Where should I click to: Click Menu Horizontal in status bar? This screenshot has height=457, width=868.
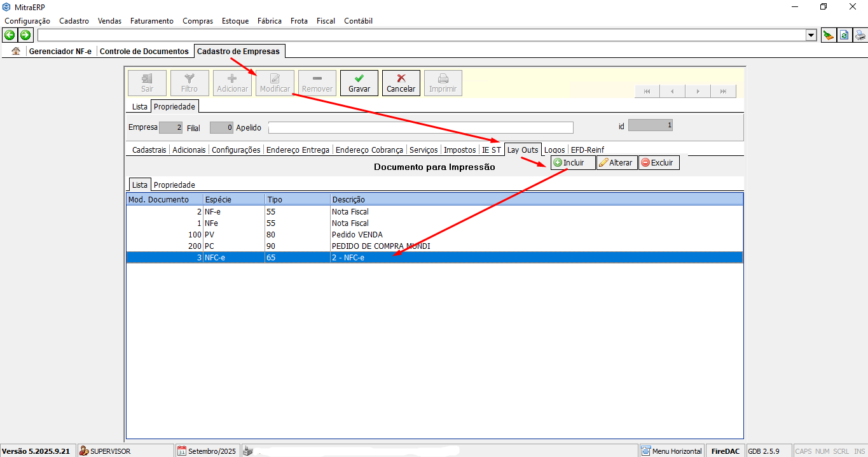[672, 451]
